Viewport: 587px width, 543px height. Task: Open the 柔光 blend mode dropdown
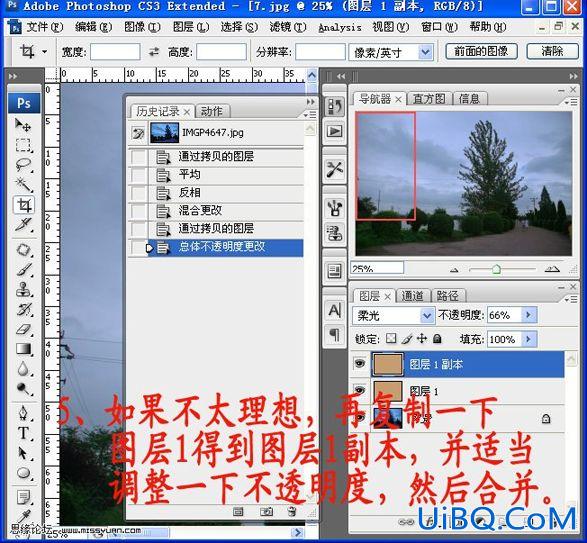click(427, 316)
